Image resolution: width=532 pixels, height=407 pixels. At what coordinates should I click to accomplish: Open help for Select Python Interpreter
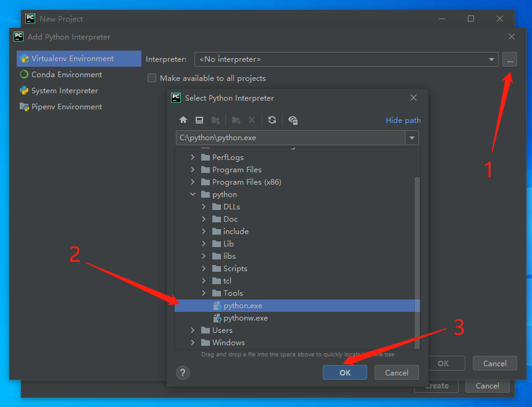point(183,372)
